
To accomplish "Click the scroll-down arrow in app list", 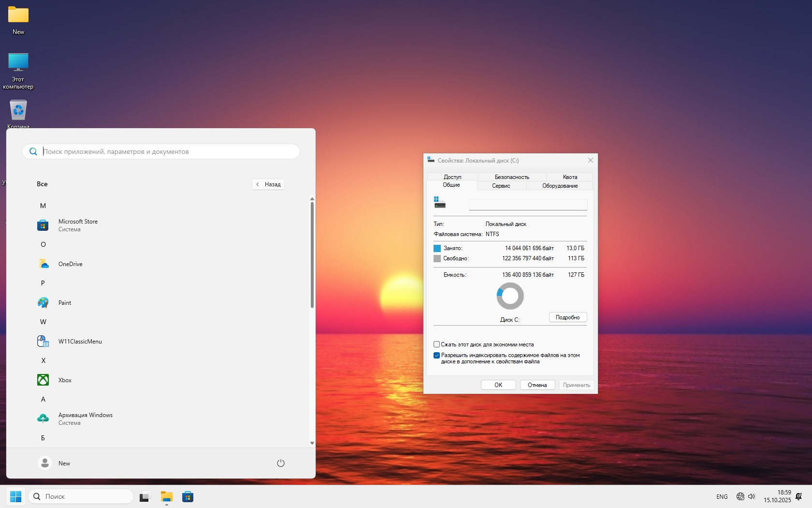I will (x=312, y=443).
